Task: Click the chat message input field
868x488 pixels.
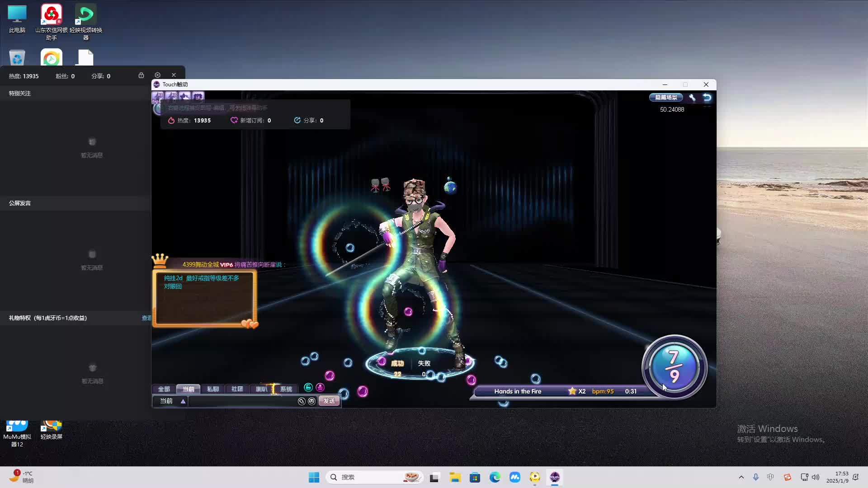Action: click(242, 401)
